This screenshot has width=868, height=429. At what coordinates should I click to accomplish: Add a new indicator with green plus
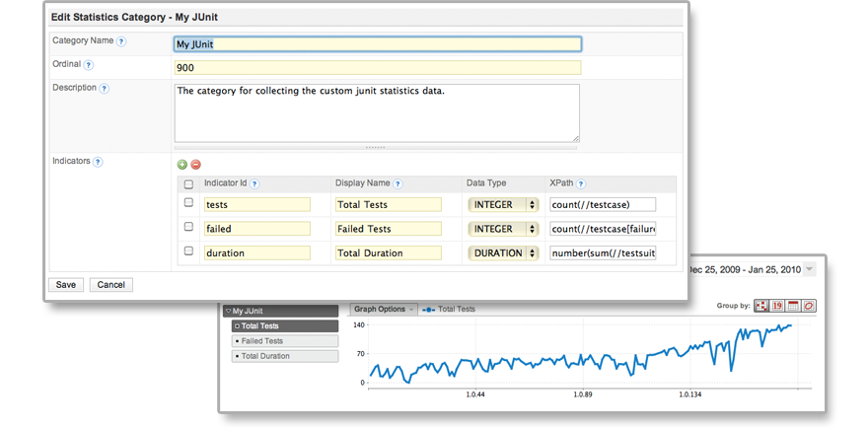[x=182, y=165]
